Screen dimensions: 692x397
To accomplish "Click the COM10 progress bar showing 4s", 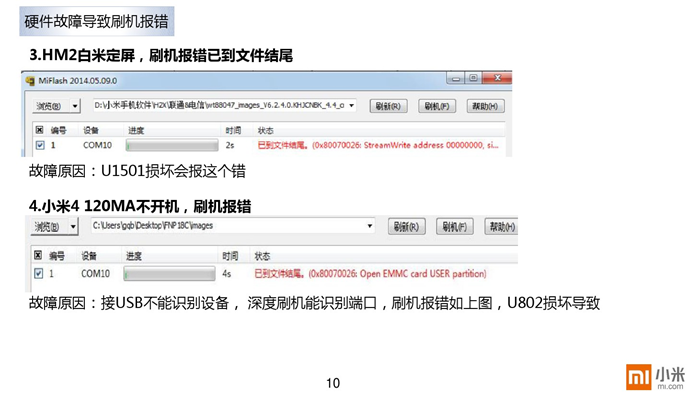I will [x=169, y=273].
